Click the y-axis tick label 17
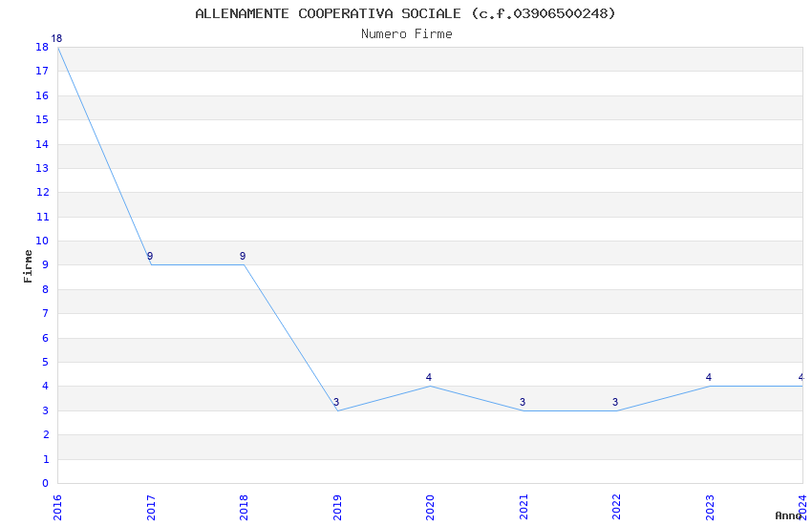This screenshot has width=812, height=525. [42, 72]
